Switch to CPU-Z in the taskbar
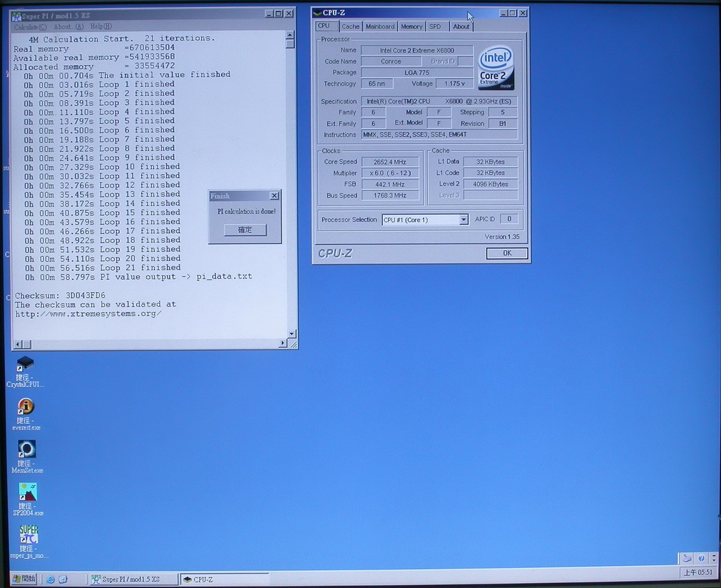721x588 pixels. tap(224, 579)
